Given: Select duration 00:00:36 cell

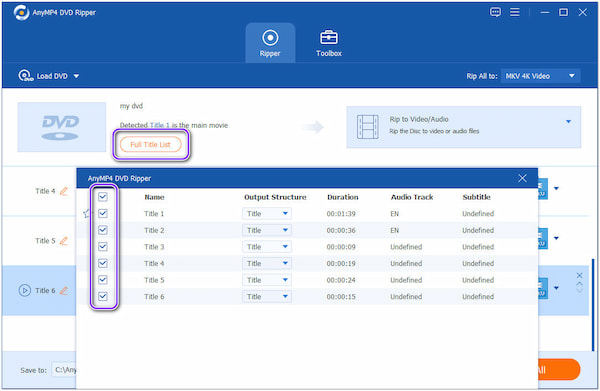Looking at the screenshot, I should click(x=341, y=230).
